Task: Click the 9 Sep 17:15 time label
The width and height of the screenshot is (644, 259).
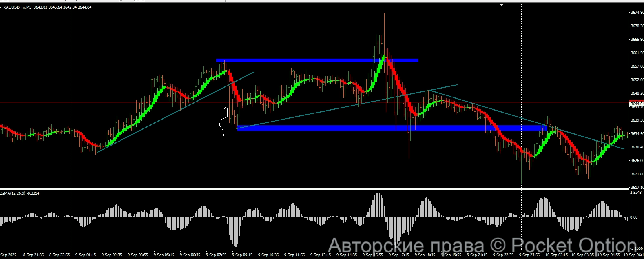Action: 398,255
